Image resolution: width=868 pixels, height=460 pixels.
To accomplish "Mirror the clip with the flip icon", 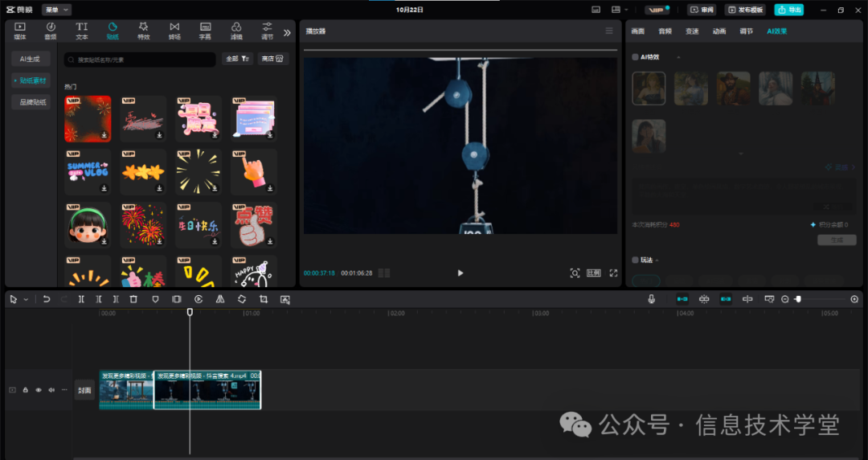I will (x=219, y=299).
